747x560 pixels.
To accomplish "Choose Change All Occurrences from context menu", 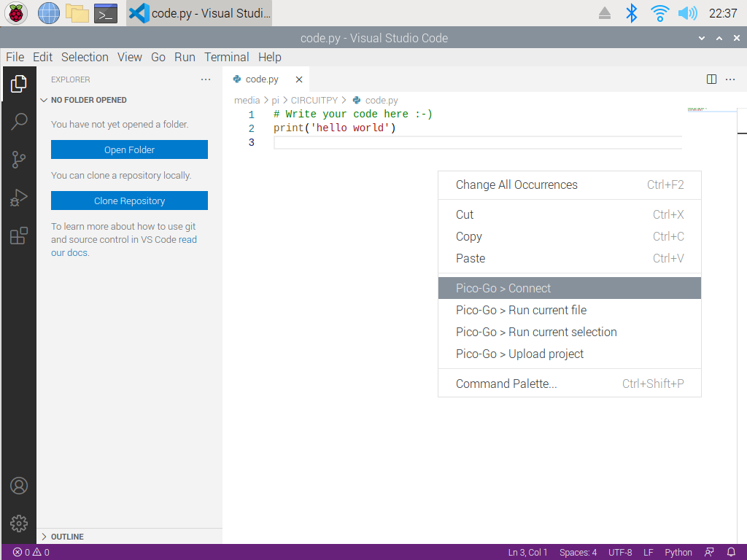I will [569, 184].
